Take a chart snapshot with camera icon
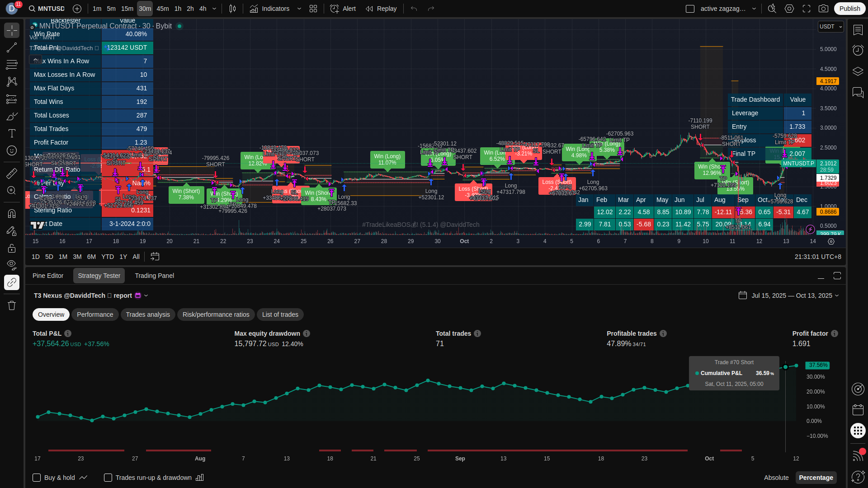Image resolution: width=868 pixels, height=488 pixels. [x=823, y=9]
